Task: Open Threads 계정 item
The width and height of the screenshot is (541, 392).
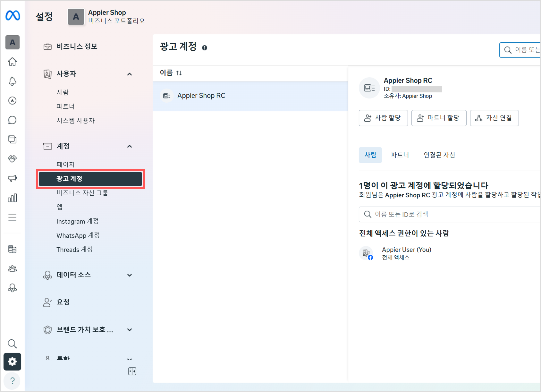Action: click(x=75, y=250)
